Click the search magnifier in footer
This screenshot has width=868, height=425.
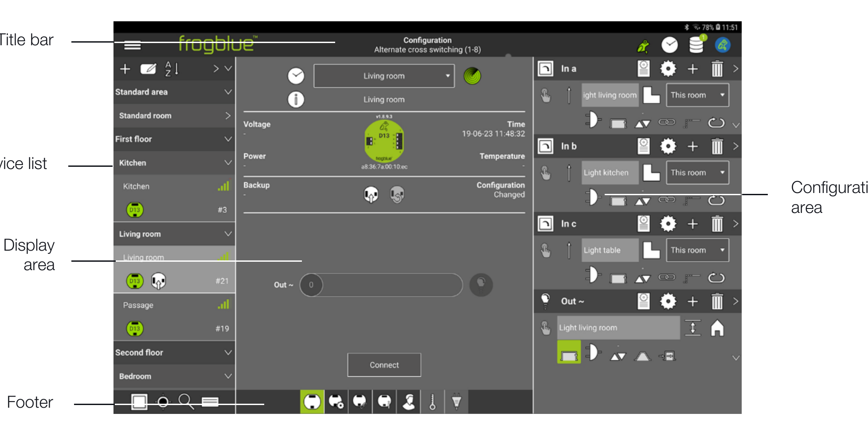click(186, 401)
